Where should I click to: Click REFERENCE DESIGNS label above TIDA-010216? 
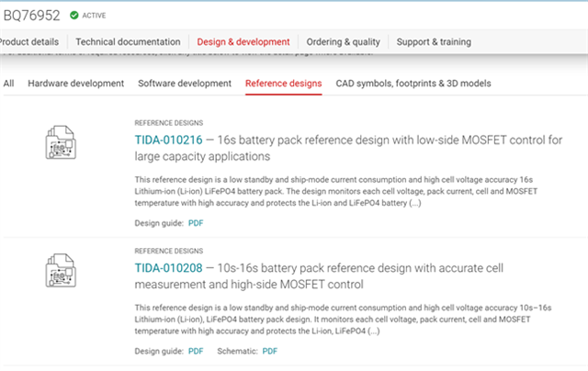pos(169,123)
